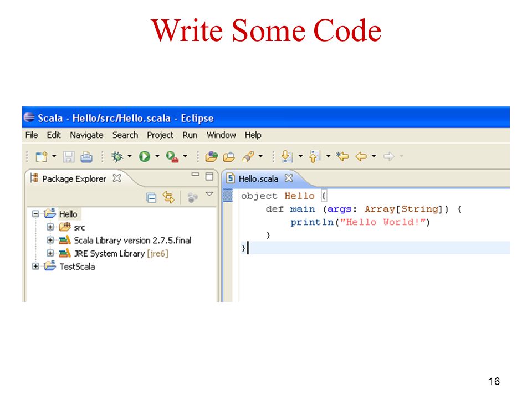
Task: Open the New wizard dropdown arrow
Action: 54,156
